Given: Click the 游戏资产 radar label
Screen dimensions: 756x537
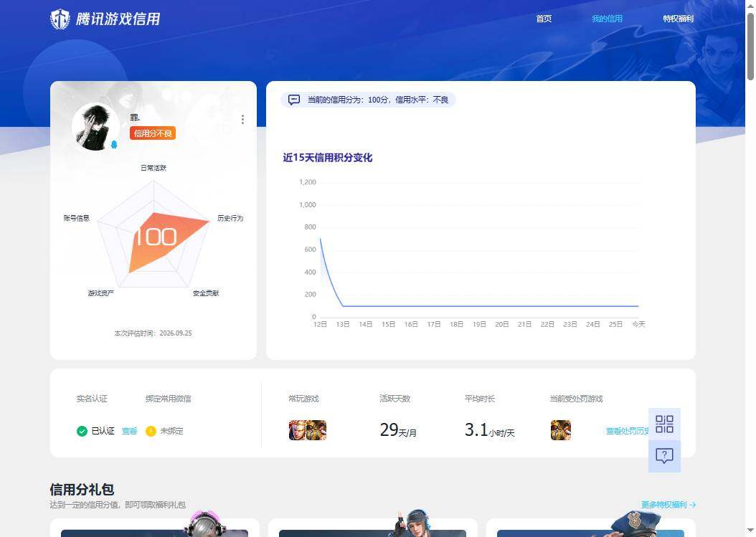Looking at the screenshot, I should (100, 293).
